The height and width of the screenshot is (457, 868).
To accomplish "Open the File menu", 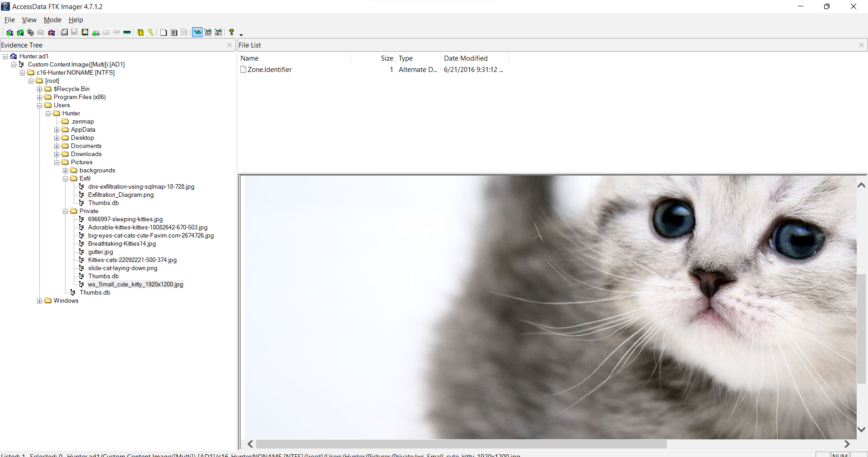I will click(x=9, y=20).
